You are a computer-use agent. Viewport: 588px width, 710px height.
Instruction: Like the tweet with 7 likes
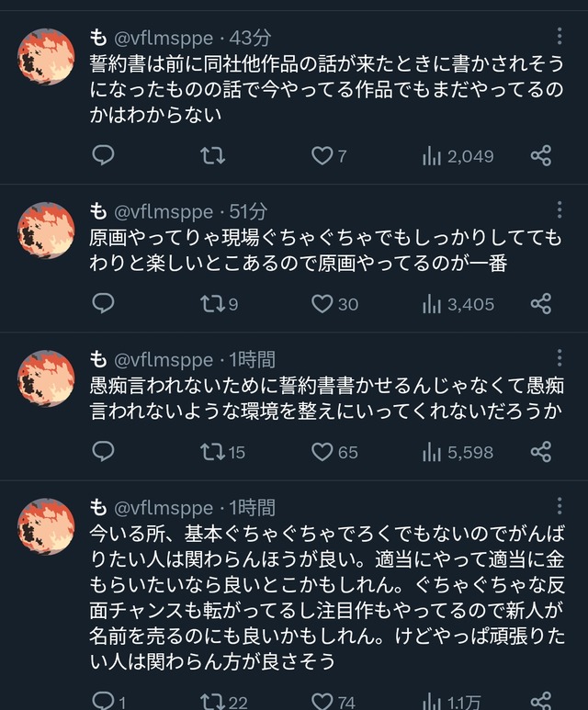pyautogui.click(x=329, y=156)
